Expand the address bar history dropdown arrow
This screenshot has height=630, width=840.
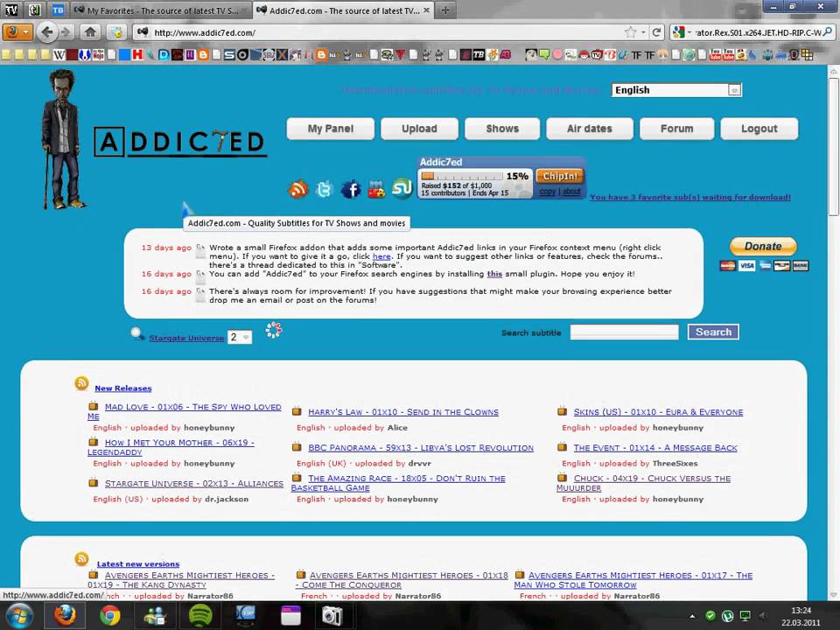[643, 32]
